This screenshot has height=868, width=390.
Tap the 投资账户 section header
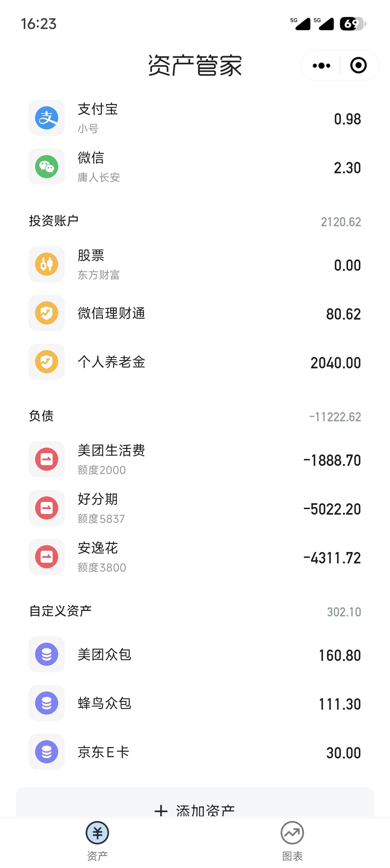[x=54, y=221]
